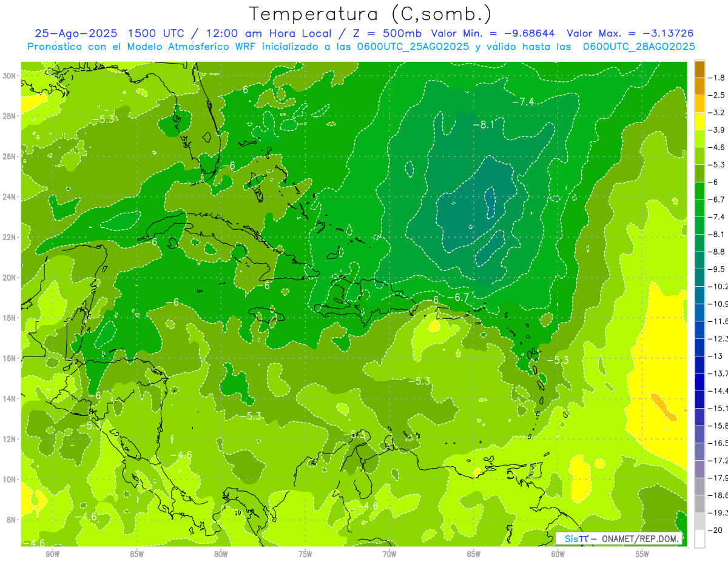
Task: Click the '22N' latitude label
Action: tap(10, 237)
